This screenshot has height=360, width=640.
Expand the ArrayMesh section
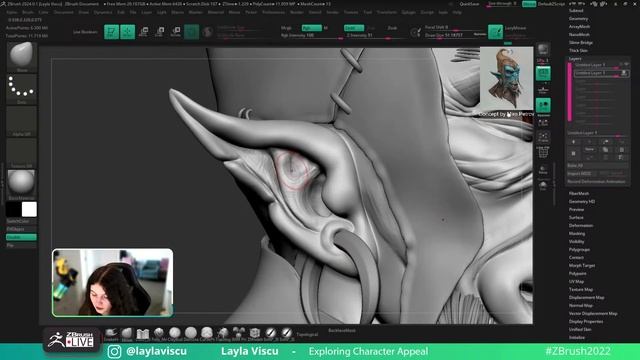pyautogui.click(x=579, y=27)
